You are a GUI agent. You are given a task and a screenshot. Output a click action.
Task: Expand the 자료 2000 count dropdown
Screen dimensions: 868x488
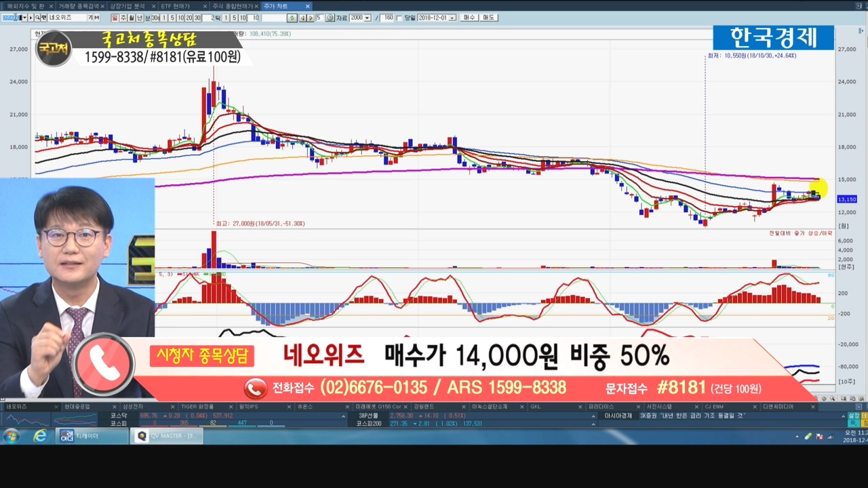368,18
